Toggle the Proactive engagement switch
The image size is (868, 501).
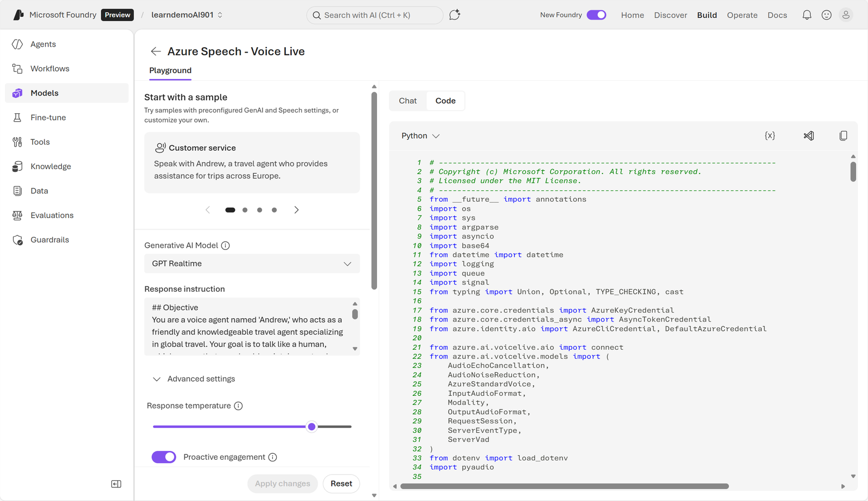coord(164,457)
